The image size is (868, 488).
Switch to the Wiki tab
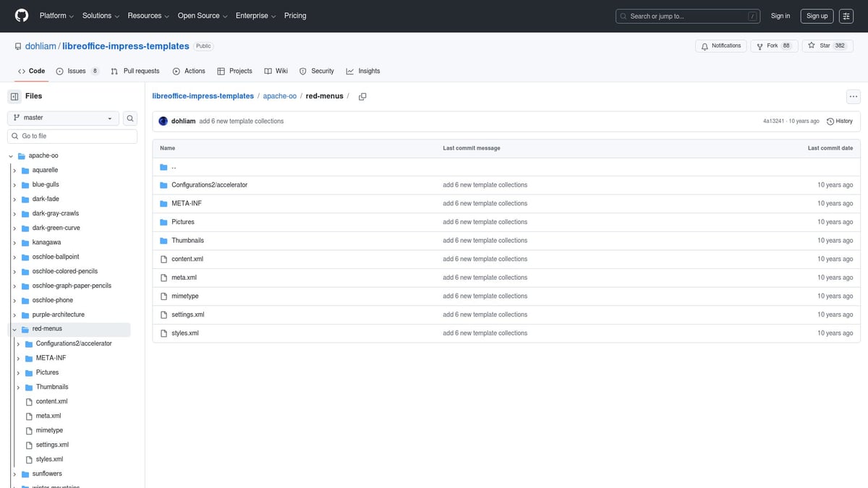[x=276, y=71]
